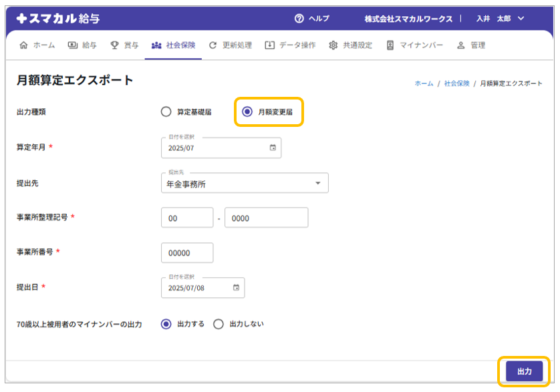
Task: Switch to the データ操作 tab
Action: tap(290, 45)
